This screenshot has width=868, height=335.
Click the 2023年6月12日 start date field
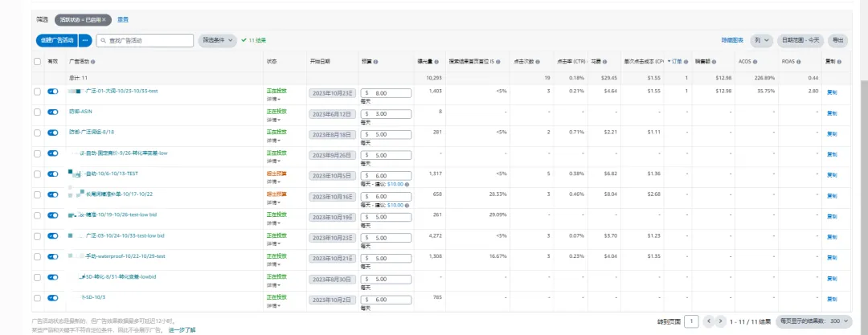coord(332,114)
